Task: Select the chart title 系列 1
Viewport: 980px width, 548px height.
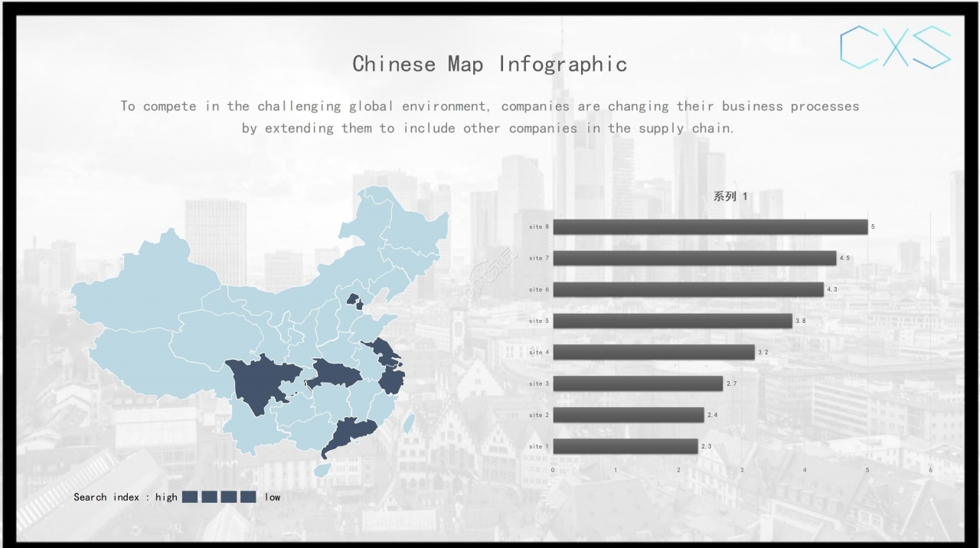Action: pyautogui.click(x=730, y=197)
